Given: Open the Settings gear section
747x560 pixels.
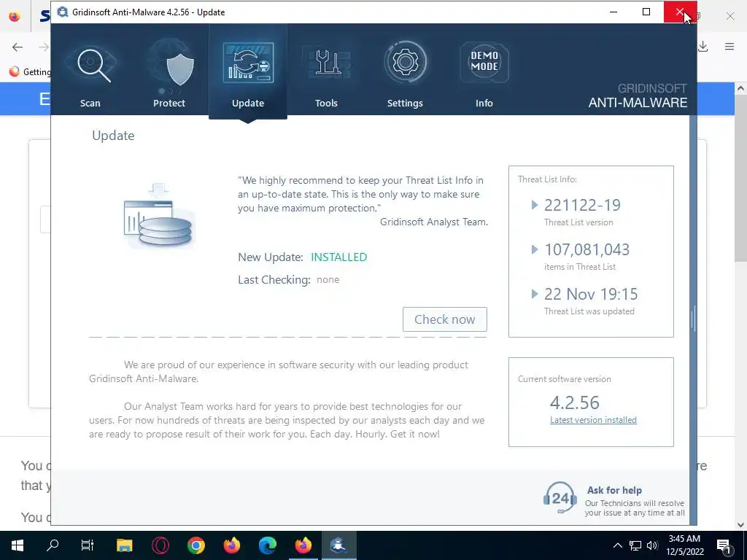Looking at the screenshot, I should [405, 71].
